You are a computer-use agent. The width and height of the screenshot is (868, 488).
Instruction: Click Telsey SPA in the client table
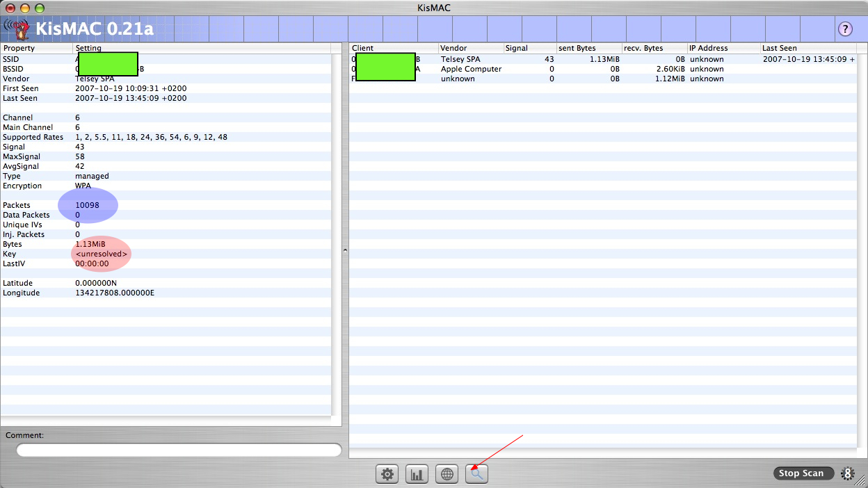(x=460, y=59)
